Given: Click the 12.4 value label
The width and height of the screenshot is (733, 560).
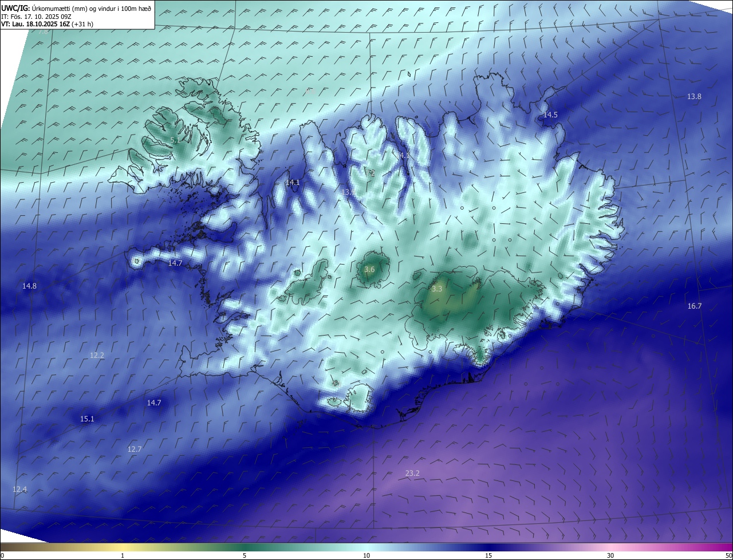Looking at the screenshot, I should point(19,489).
